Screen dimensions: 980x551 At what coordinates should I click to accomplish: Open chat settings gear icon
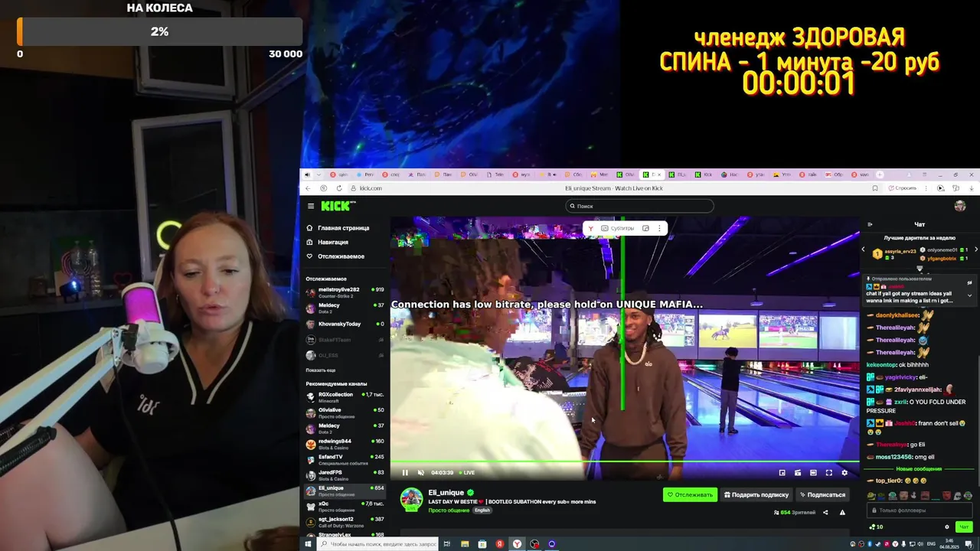947,527
